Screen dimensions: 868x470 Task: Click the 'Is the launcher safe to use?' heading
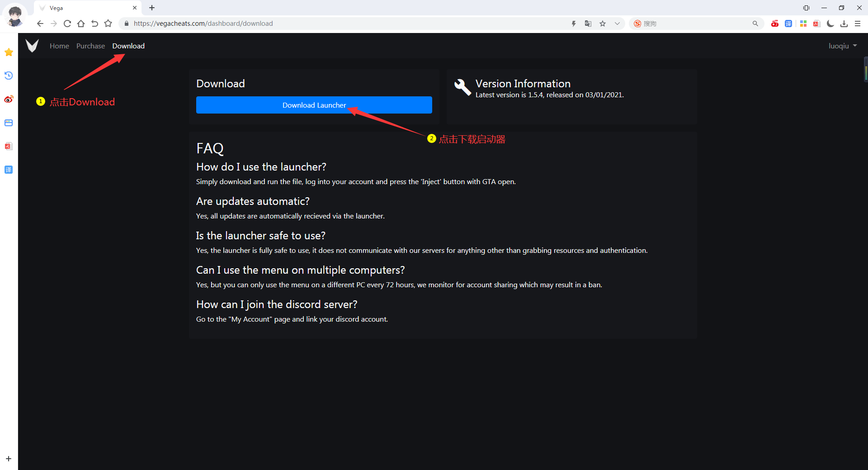(x=261, y=236)
